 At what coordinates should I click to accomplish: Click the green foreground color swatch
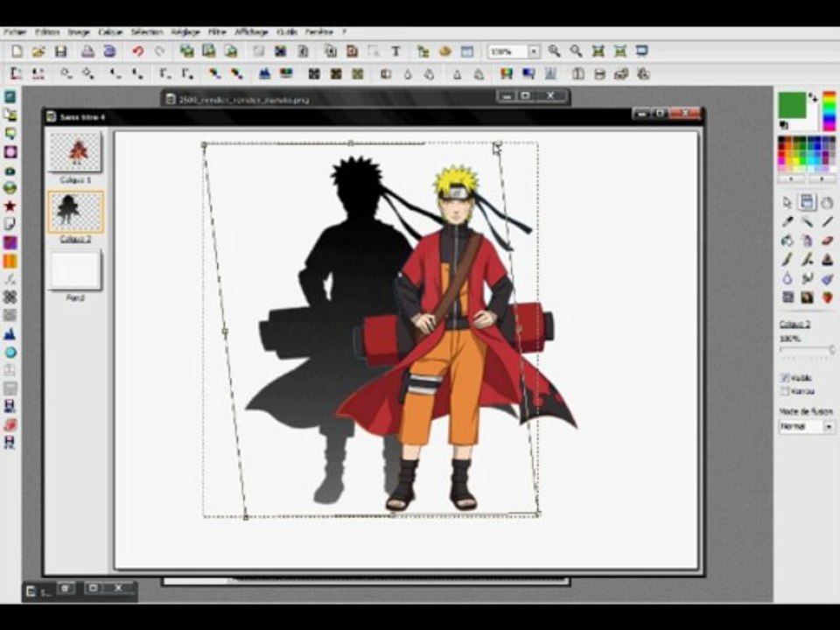(793, 105)
